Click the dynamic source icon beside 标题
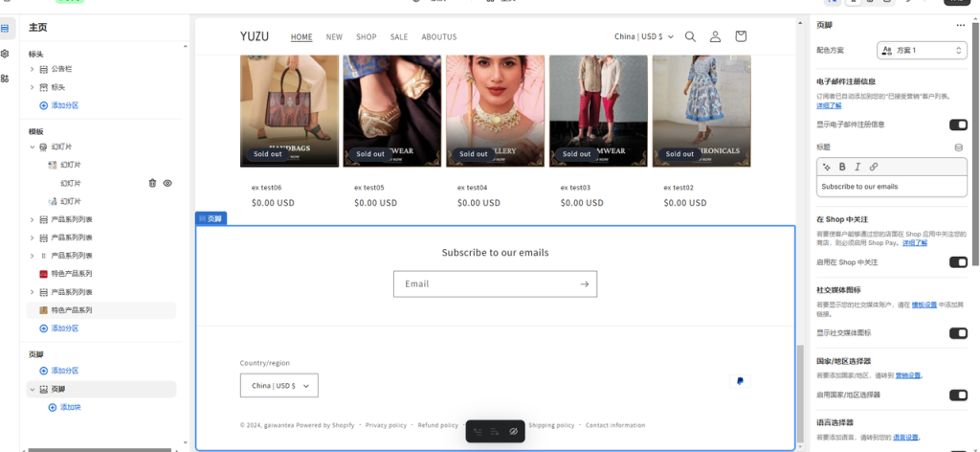Viewport: 980px width, 452px height. click(959, 147)
